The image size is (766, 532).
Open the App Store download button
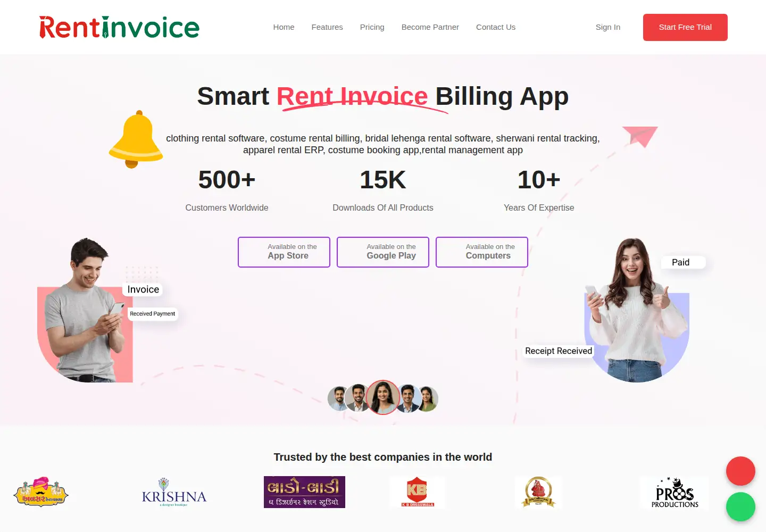pos(284,252)
